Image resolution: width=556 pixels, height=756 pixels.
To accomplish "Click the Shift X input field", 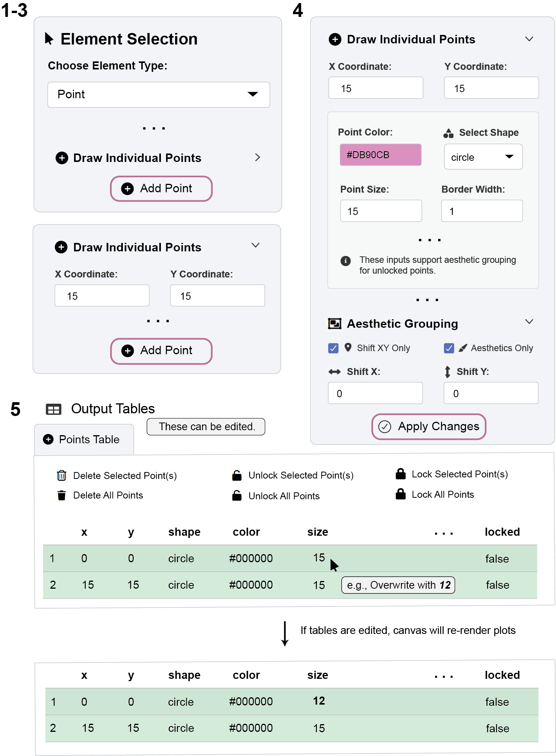I will [375, 393].
